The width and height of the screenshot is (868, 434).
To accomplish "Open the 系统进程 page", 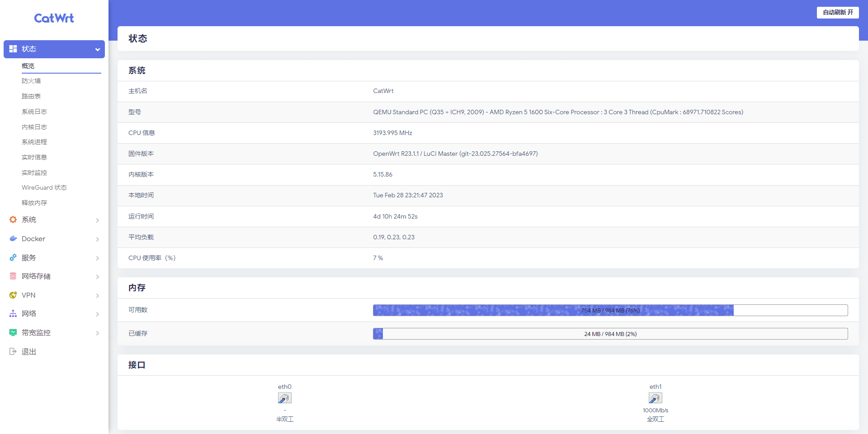I will pyautogui.click(x=34, y=142).
